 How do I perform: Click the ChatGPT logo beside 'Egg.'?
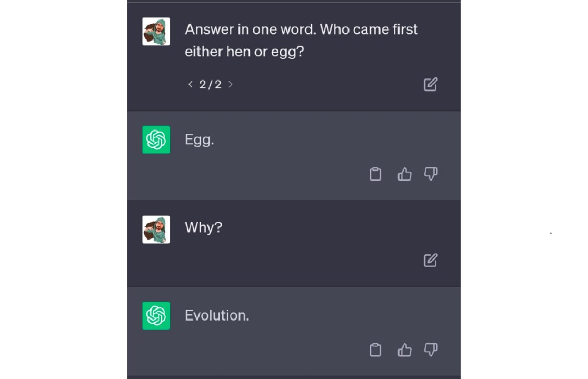coord(156,139)
